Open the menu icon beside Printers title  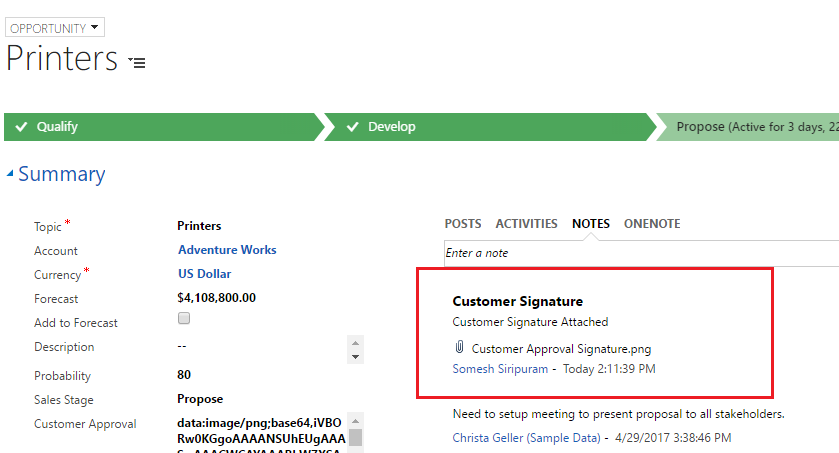pos(137,62)
